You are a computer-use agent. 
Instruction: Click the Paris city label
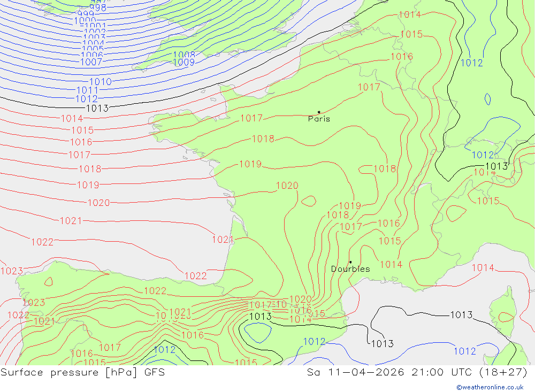tap(319, 119)
